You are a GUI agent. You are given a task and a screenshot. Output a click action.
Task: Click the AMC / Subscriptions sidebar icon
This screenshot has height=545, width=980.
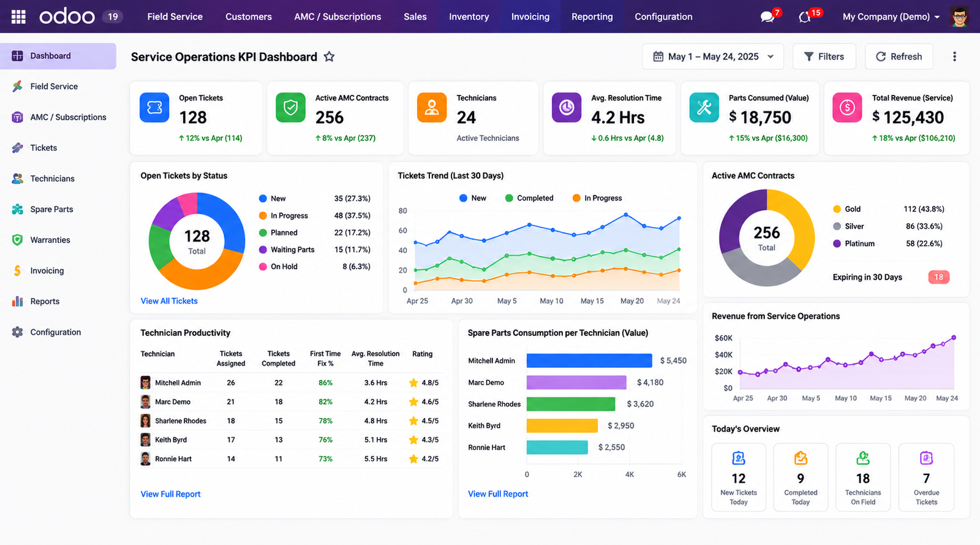pyautogui.click(x=17, y=117)
